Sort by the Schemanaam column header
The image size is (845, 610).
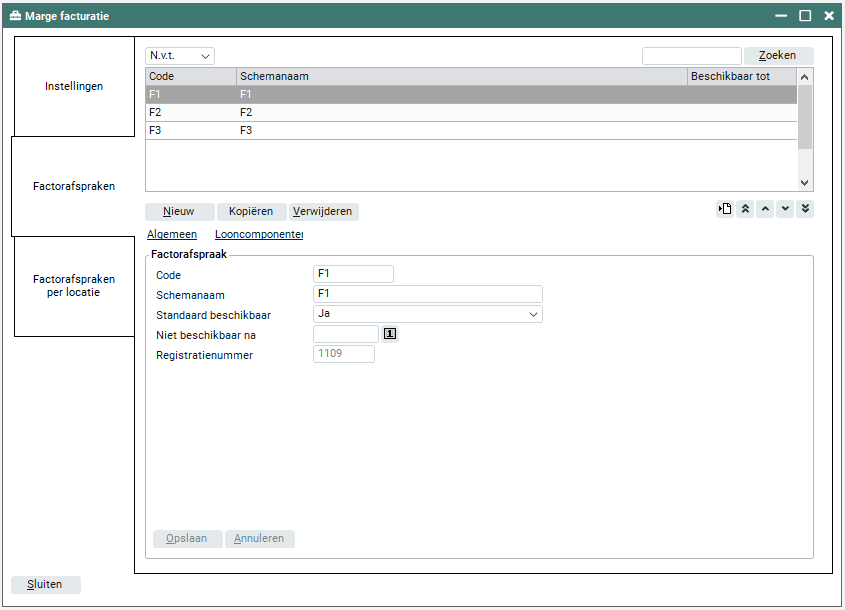point(462,77)
